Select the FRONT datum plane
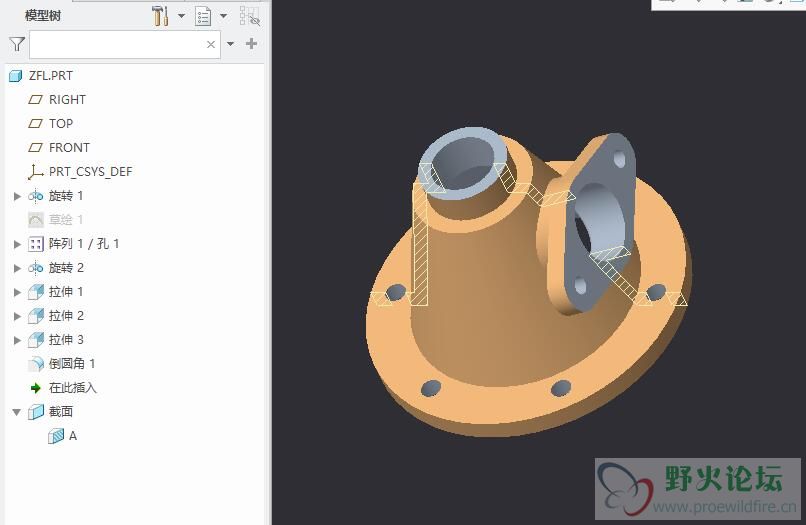 (x=69, y=148)
